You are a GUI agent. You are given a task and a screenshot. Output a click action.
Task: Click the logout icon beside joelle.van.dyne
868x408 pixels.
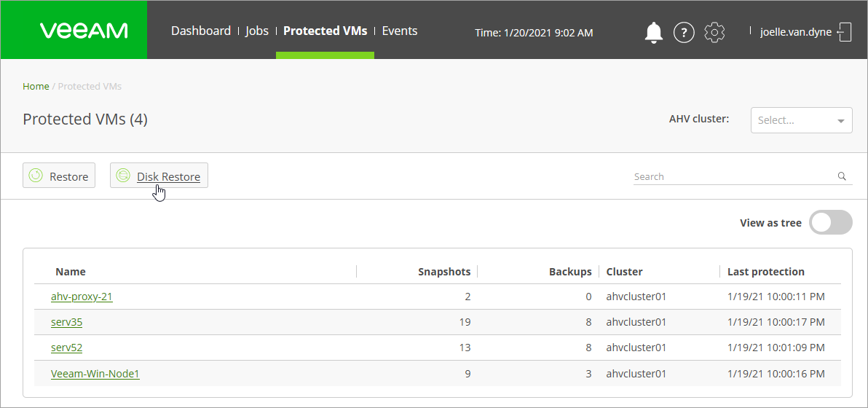pos(845,32)
